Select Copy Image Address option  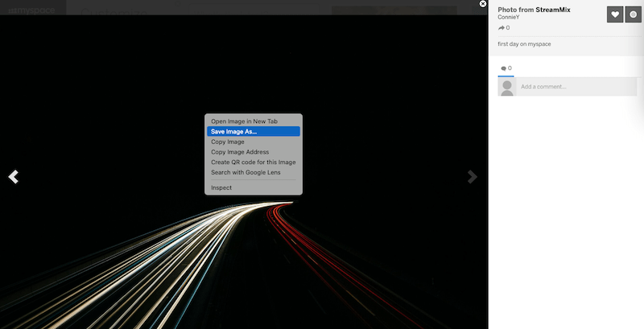[240, 152]
